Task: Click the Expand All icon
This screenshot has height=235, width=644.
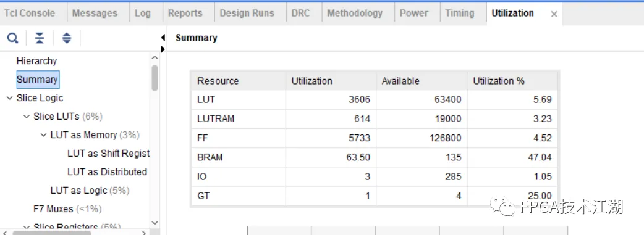Action: (x=67, y=39)
